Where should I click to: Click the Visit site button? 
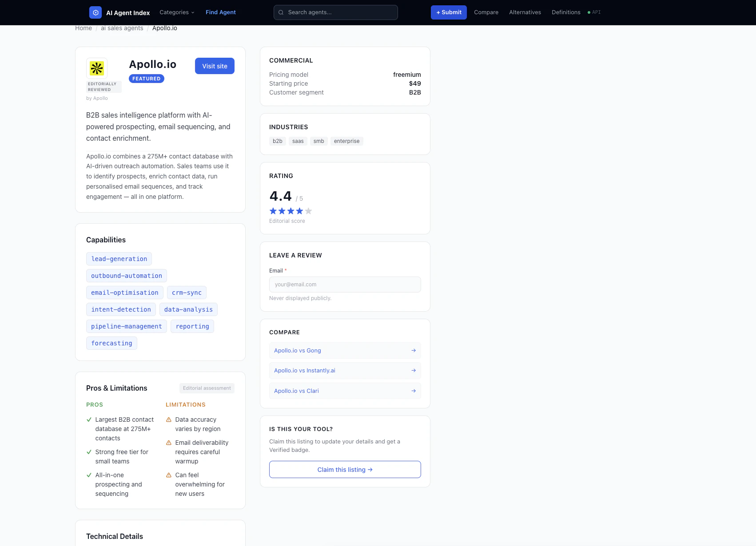[x=215, y=66]
